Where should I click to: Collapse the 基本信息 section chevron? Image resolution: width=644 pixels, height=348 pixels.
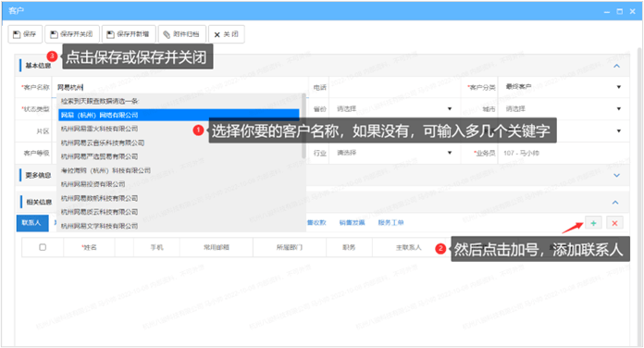click(x=616, y=66)
